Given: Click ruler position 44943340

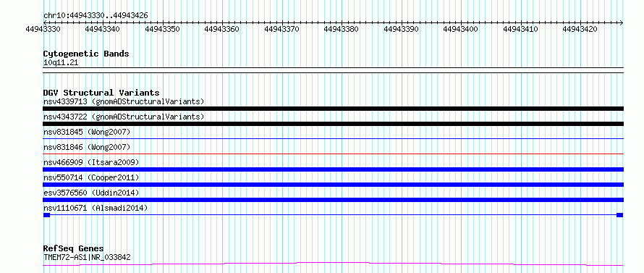Looking at the screenshot, I should click(103, 29).
